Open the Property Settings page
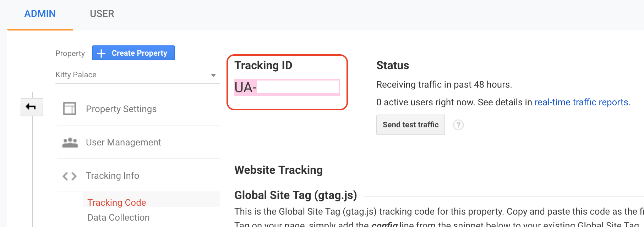 pyautogui.click(x=121, y=109)
